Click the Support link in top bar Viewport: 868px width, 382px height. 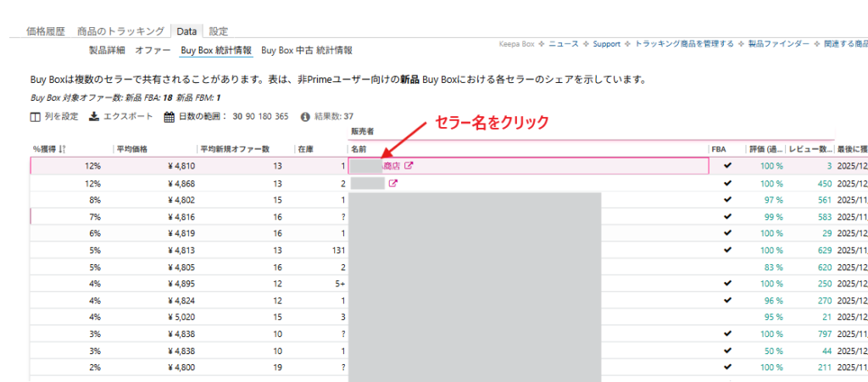tap(606, 43)
